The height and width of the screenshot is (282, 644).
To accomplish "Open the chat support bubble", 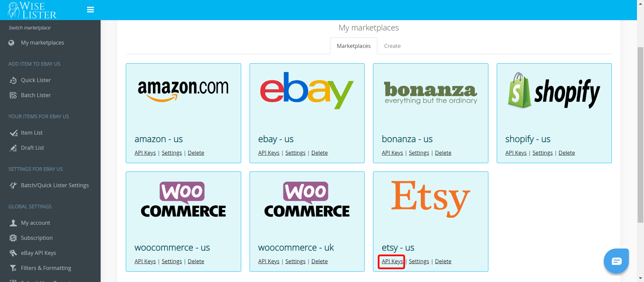I will (616, 261).
